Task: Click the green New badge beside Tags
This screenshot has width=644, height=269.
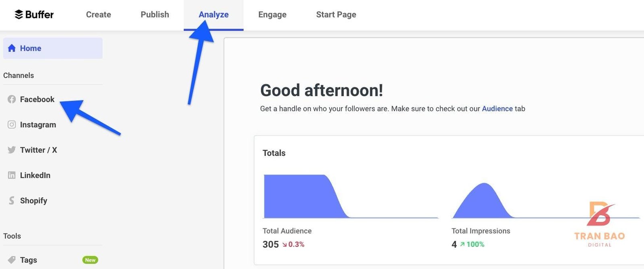Action: point(90,260)
